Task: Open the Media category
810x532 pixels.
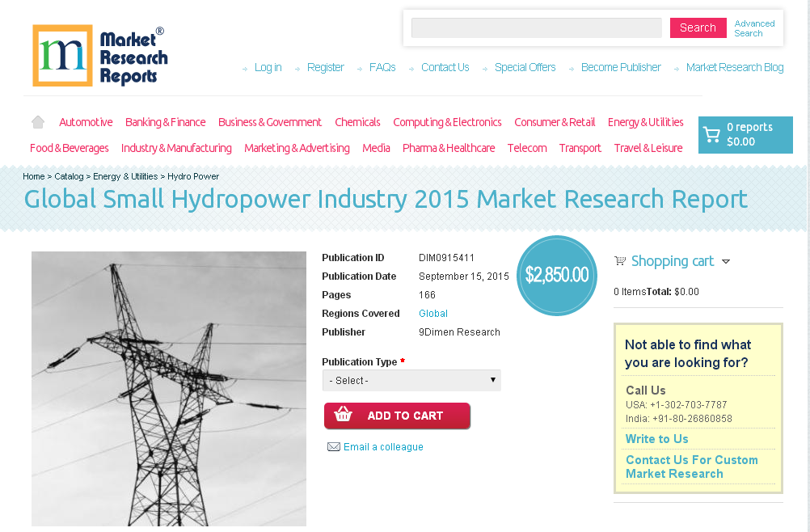Action: pyautogui.click(x=376, y=148)
